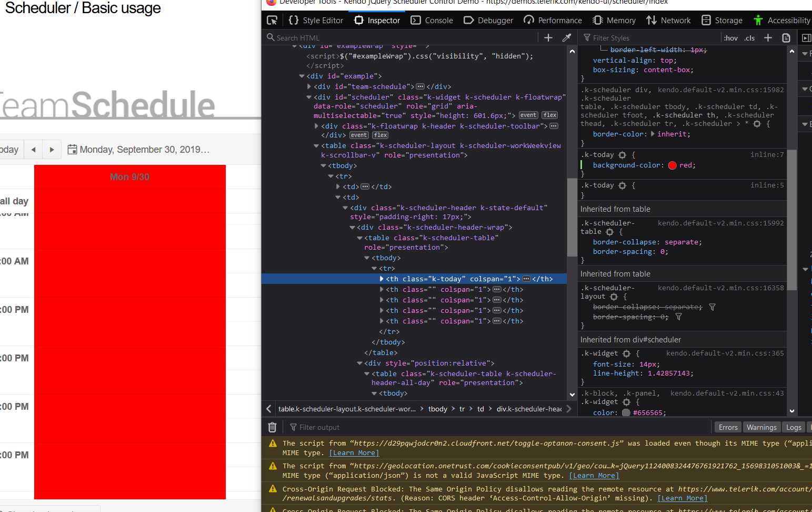Click the flex badge on scheduler div
Image resolution: width=812 pixels, height=512 pixels.
[x=550, y=115]
